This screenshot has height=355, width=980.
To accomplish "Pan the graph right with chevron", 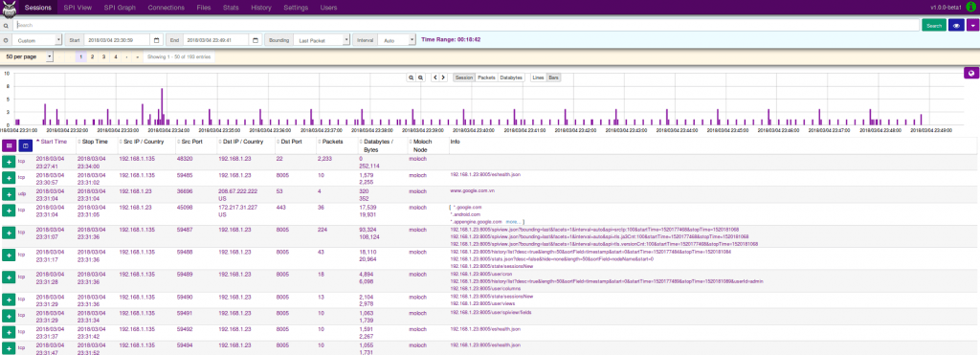I will coord(443,78).
